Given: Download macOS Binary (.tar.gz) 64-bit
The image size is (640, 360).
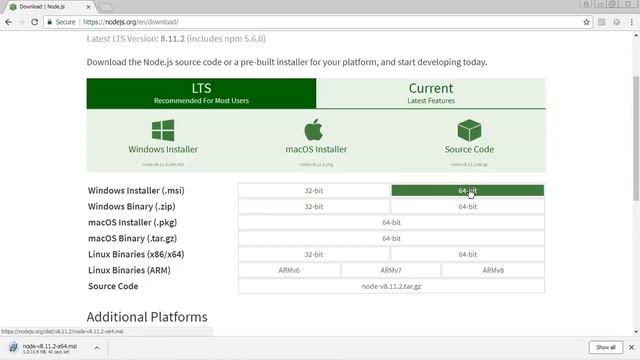Looking at the screenshot, I should pyautogui.click(x=391, y=238).
